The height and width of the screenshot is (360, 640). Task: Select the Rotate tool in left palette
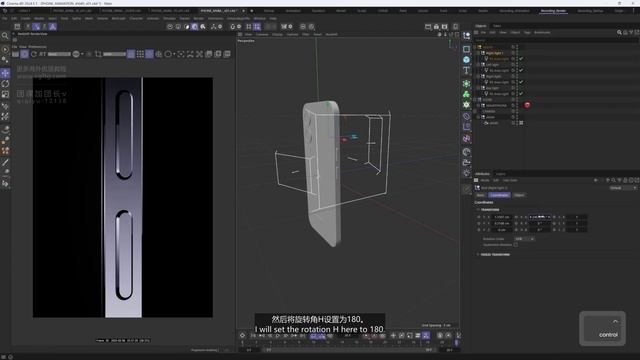point(5,84)
